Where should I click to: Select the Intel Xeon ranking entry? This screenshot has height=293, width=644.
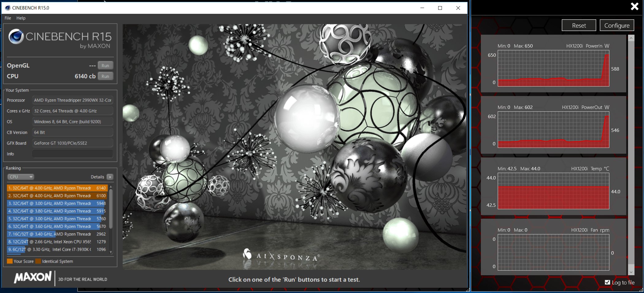pos(57,242)
